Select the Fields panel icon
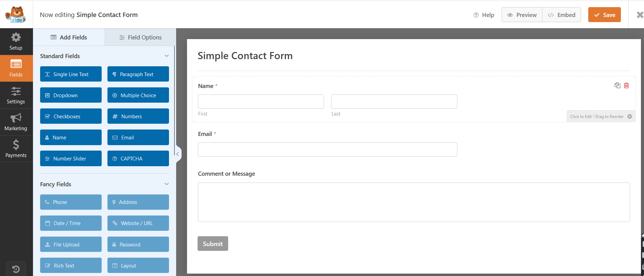Viewport: 644px width, 276px height. pyautogui.click(x=16, y=68)
